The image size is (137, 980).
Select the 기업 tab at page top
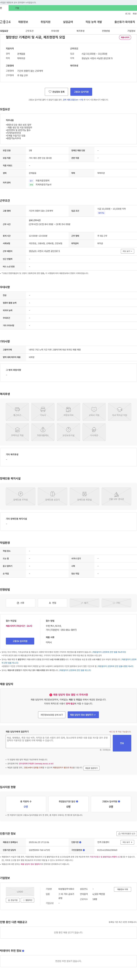[x=17, y=8]
